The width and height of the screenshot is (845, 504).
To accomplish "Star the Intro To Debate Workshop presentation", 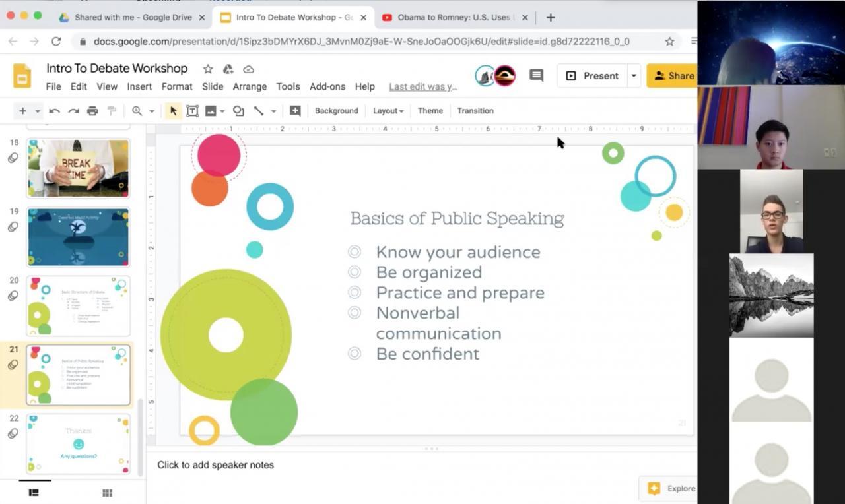I will click(208, 69).
